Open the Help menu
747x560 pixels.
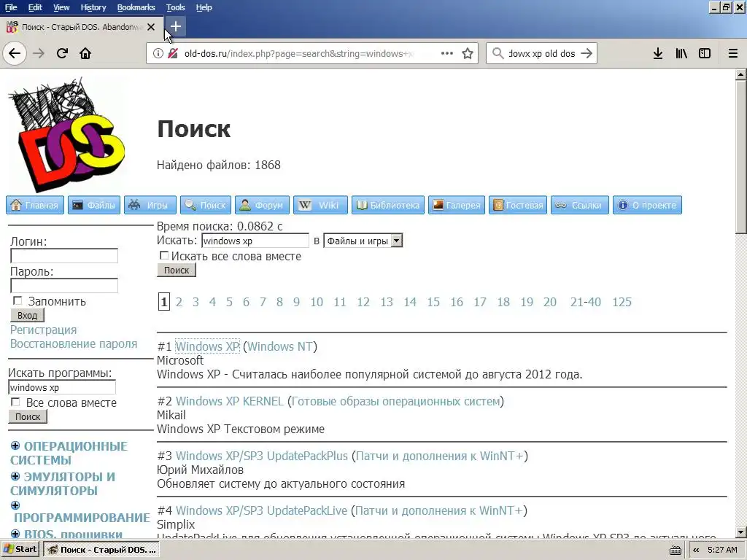[x=204, y=7]
